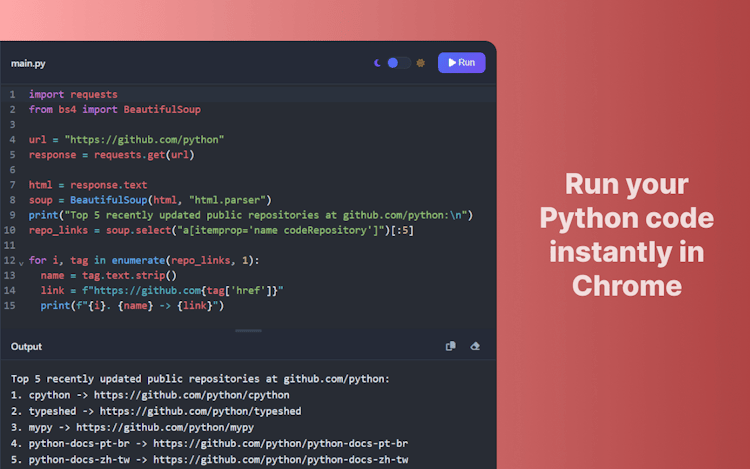Click output row '2. typeshed'
The width and height of the screenshot is (750, 469).
[x=156, y=411]
